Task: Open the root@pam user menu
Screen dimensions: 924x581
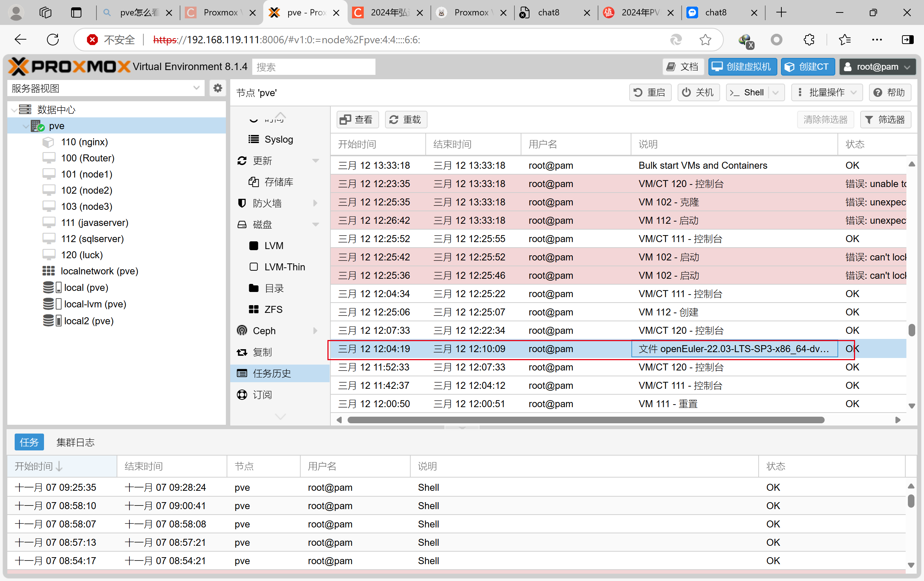Action: (877, 67)
